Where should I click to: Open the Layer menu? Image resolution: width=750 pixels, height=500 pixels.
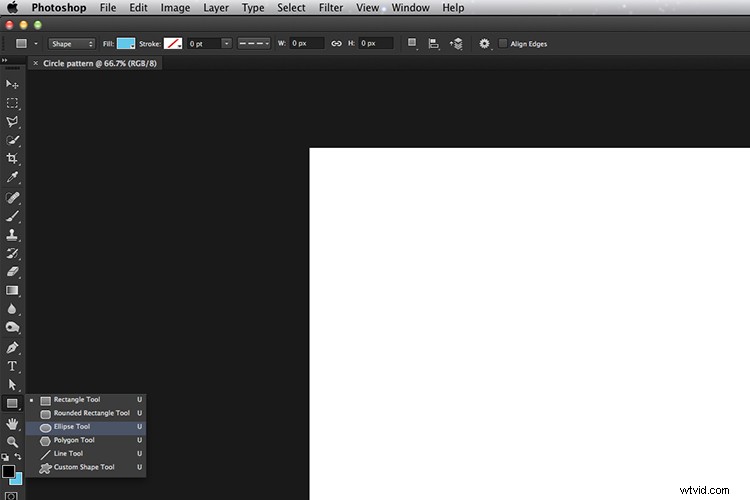[x=216, y=8]
